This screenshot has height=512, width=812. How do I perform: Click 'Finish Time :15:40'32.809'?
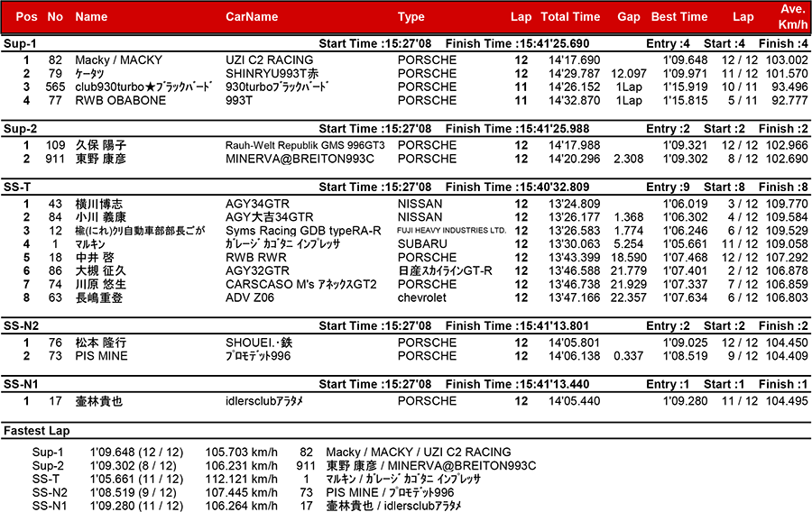(517, 187)
